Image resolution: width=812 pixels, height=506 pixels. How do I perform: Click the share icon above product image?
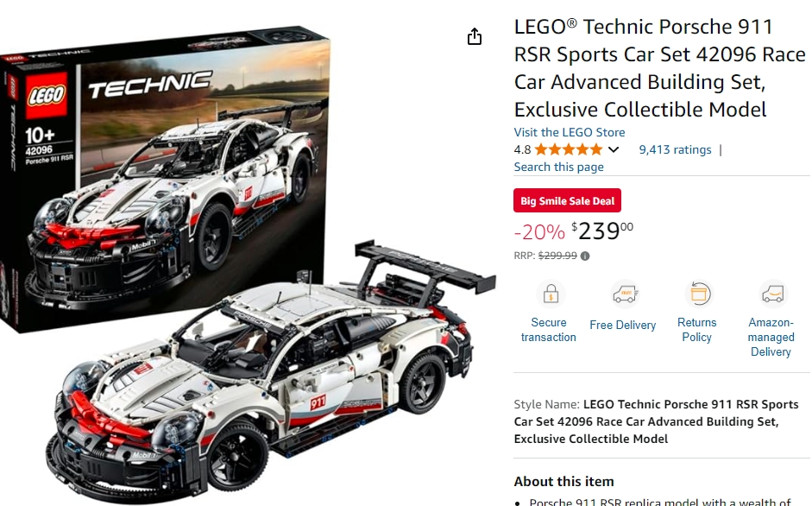pos(475,37)
